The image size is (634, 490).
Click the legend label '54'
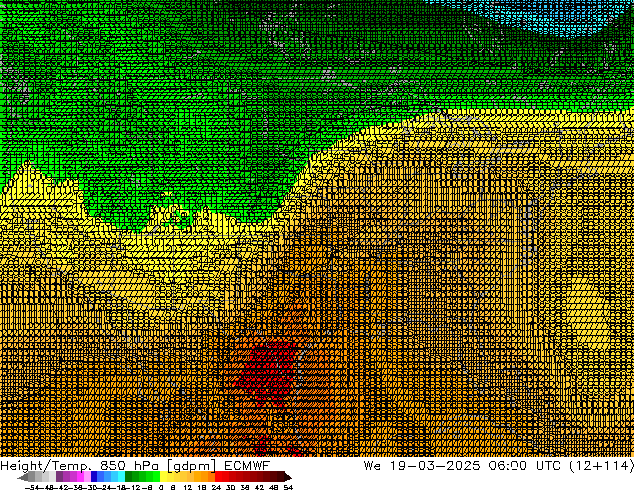click(x=288, y=487)
